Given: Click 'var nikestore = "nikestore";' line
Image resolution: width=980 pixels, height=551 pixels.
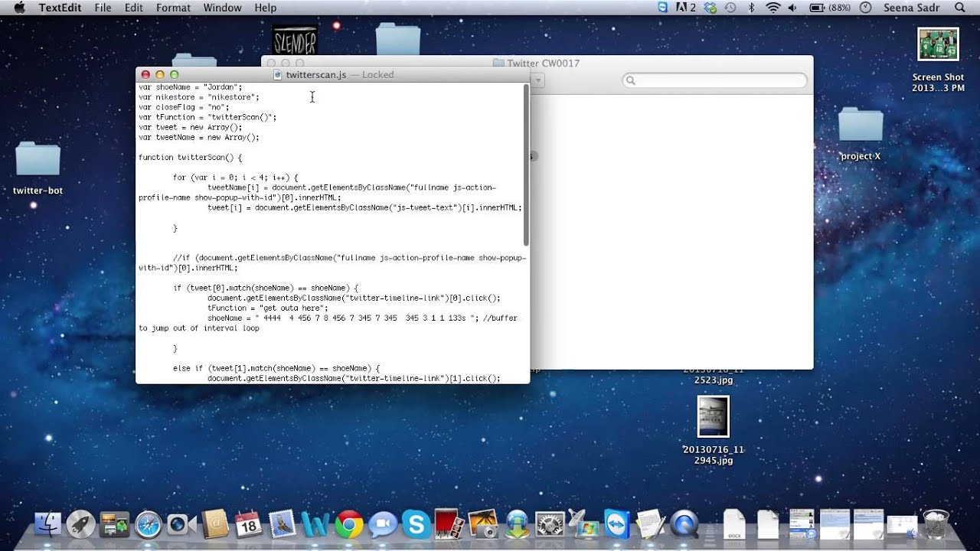Looking at the screenshot, I should coord(199,97).
